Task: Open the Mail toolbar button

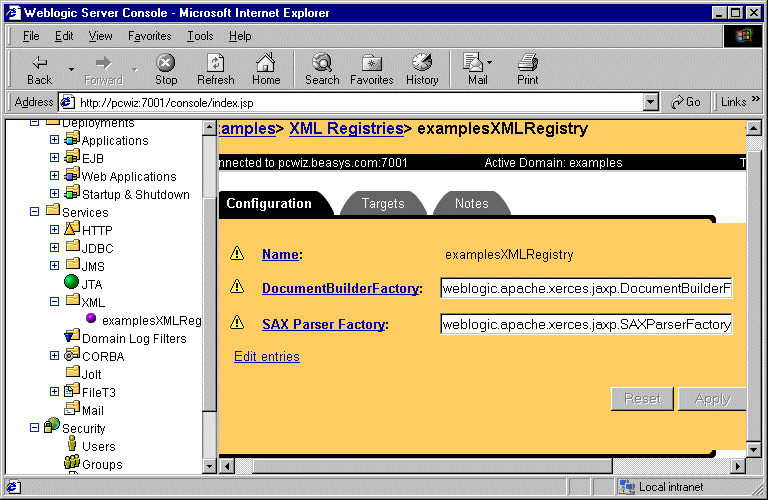Action: click(477, 70)
